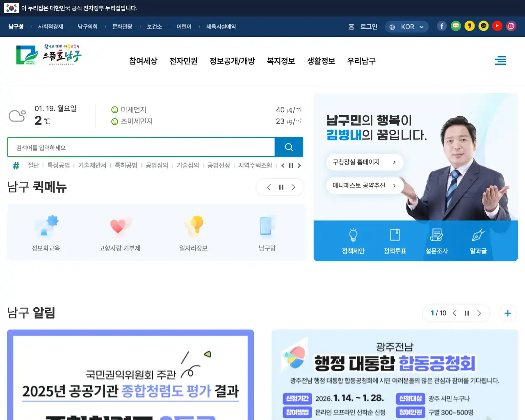Open the 전자민원 navigation menu

click(x=183, y=61)
